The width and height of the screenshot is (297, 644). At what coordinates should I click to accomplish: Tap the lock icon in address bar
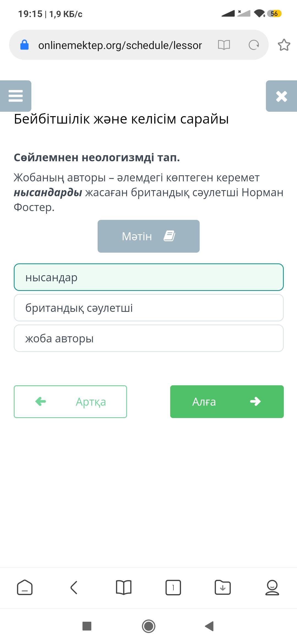tap(24, 45)
